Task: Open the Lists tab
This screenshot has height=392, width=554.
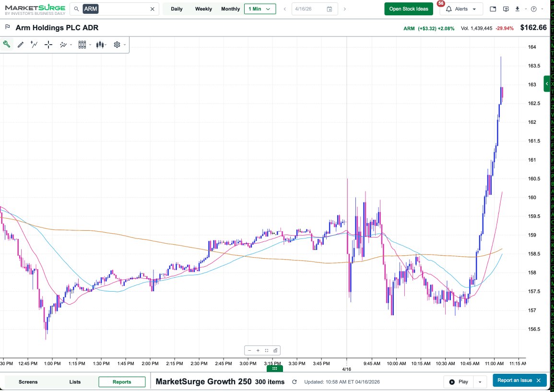Action: [x=75, y=382]
